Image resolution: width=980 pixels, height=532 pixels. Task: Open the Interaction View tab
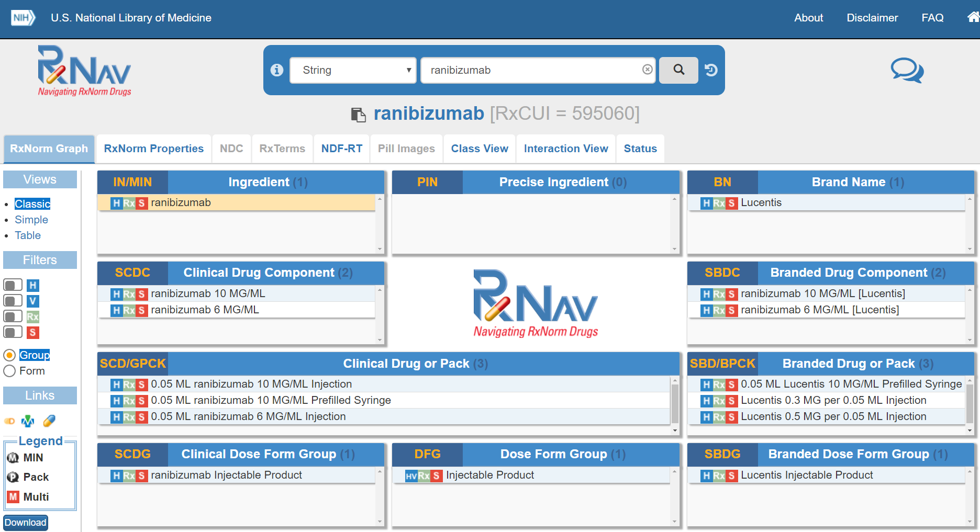(x=566, y=149)
